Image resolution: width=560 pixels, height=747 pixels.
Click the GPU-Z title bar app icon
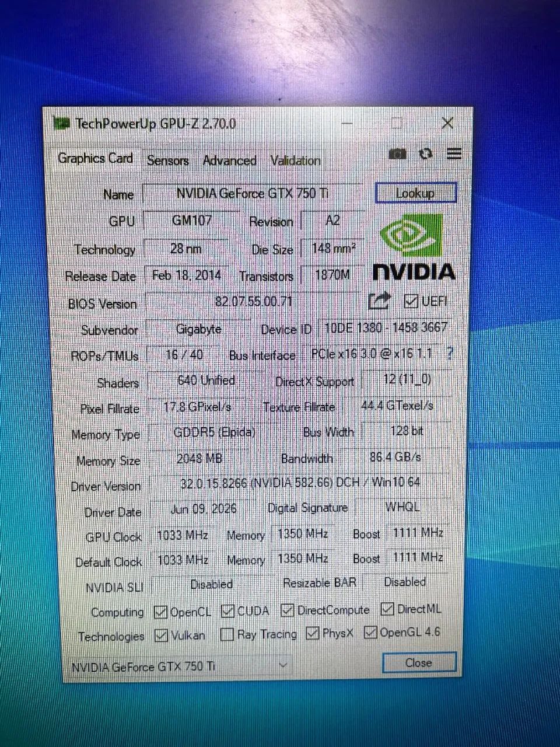(x=61, y=123)
